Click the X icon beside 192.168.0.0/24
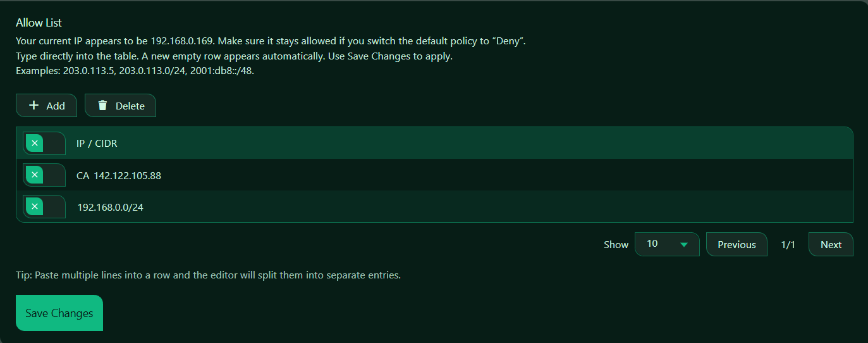This screenshot has width=868, height=343. (x=35, y=206)
